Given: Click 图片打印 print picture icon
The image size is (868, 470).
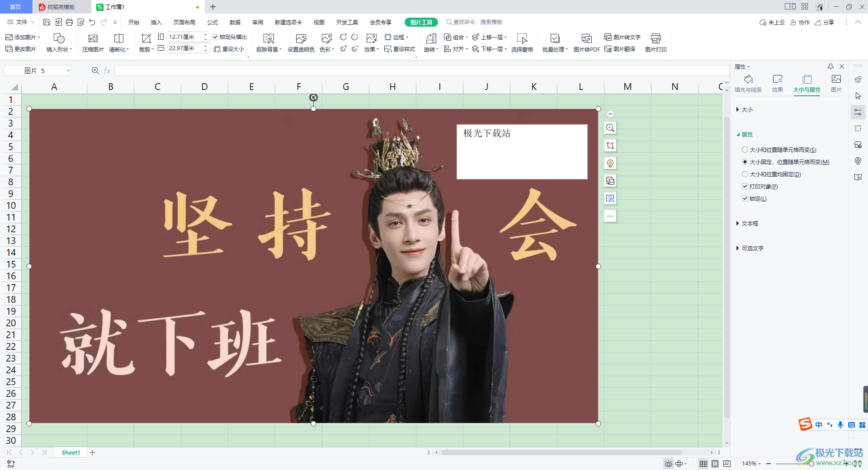Looking at the screenshot, I should click(656, 39).
